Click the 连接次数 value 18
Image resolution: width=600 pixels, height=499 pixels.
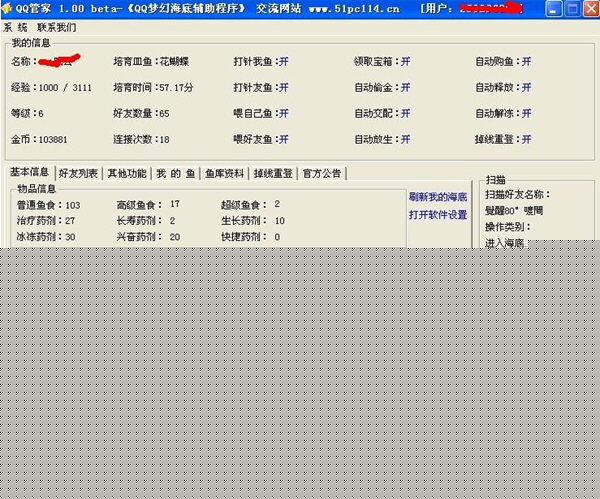pos(165,140)
